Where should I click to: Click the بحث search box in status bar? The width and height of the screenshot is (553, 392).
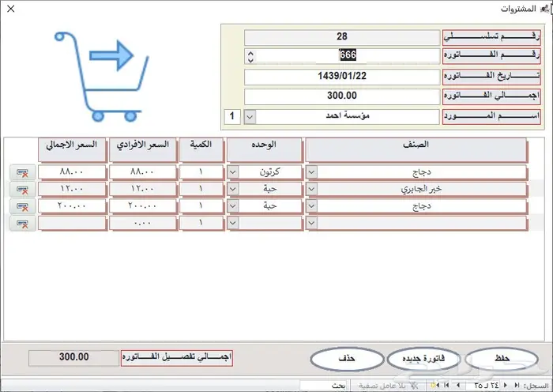(x=325, y=386)
